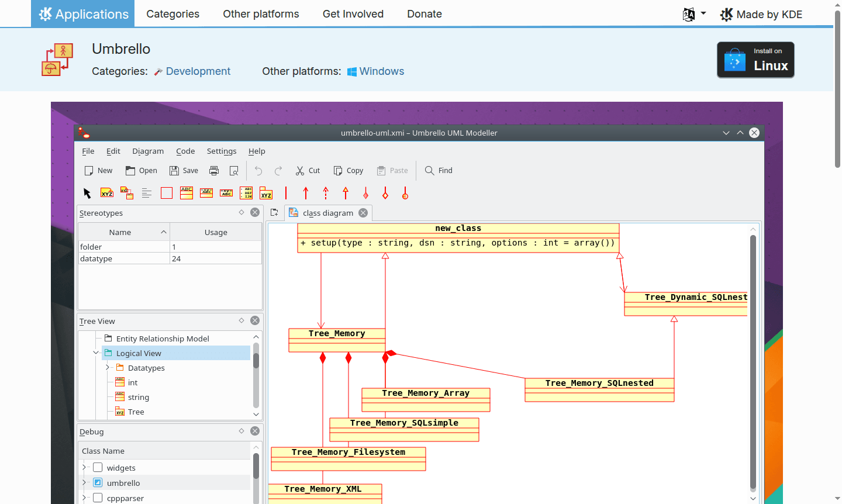Choose the Package tool (XYZ folder icon)
The image size is (842, 504).
(266, 193)
